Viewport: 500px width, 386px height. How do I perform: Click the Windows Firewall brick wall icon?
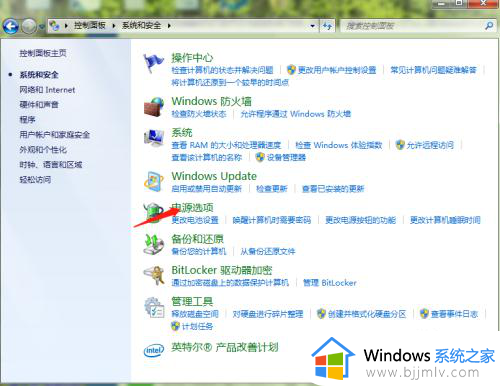tap(154, 107)
